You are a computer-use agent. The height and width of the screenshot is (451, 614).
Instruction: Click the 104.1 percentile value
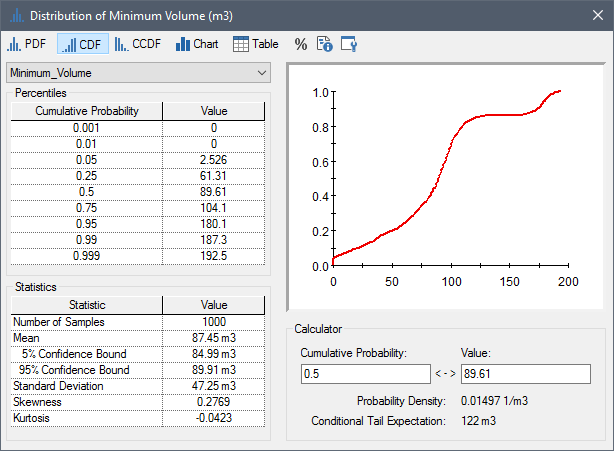[x=214, y=208]
